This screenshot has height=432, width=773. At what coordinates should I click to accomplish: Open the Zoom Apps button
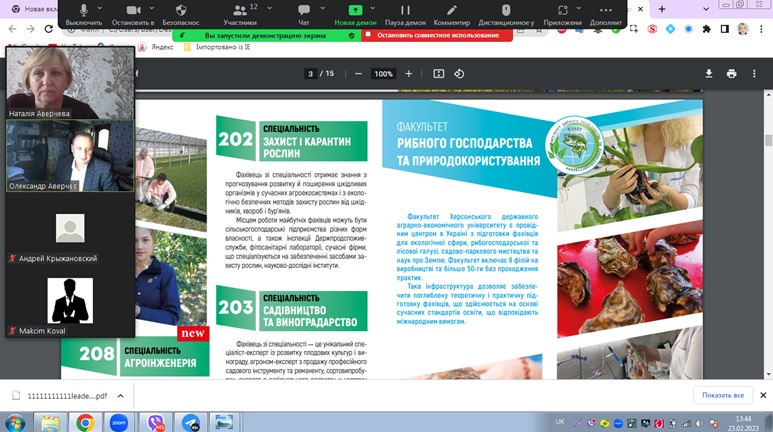pyautogui.click(x=562, y=14)
